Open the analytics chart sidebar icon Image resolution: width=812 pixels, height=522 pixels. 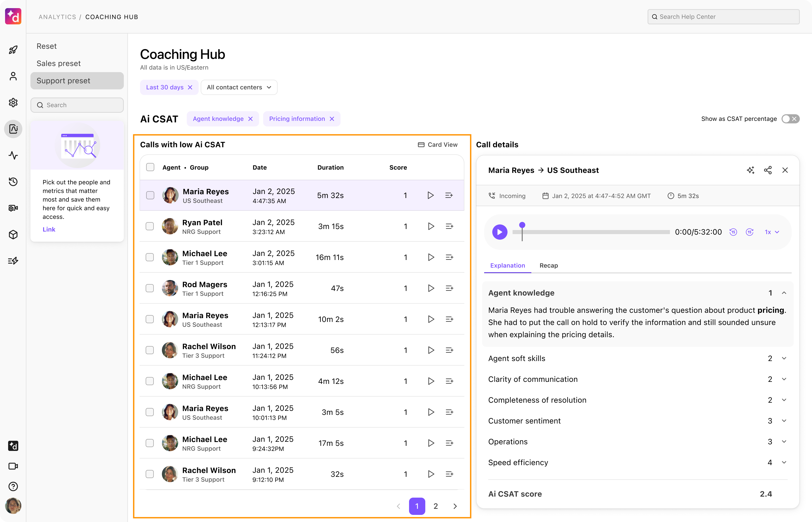[x=13, y=129]
